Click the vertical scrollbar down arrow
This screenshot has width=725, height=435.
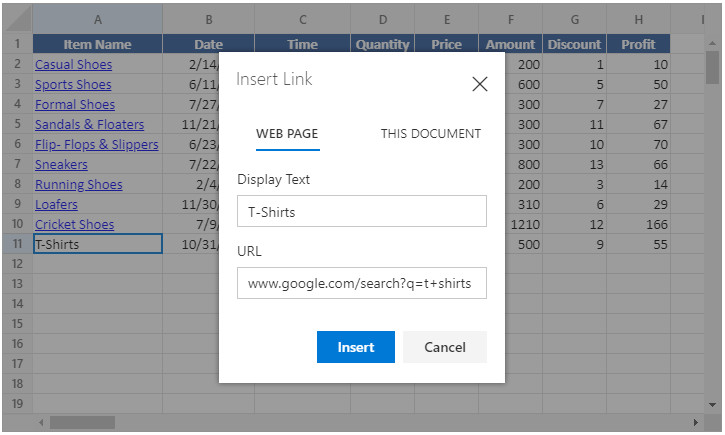point(712,404)
